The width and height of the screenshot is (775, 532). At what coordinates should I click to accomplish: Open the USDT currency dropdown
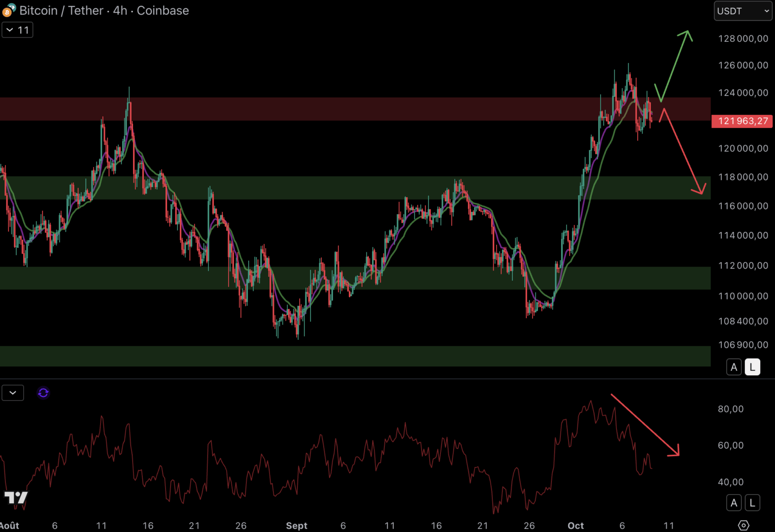[x=742, y=11]
